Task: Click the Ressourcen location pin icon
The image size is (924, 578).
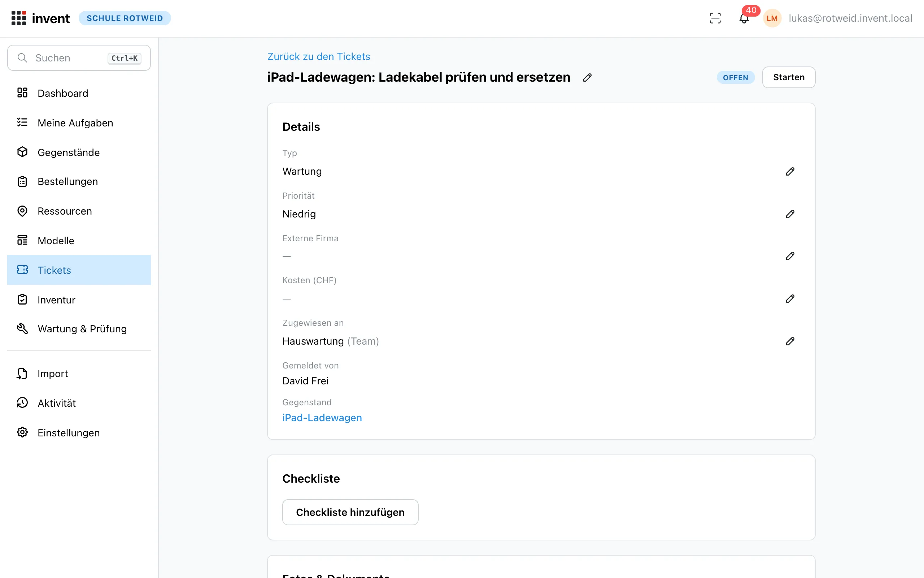Action: [x=22, y=211]
